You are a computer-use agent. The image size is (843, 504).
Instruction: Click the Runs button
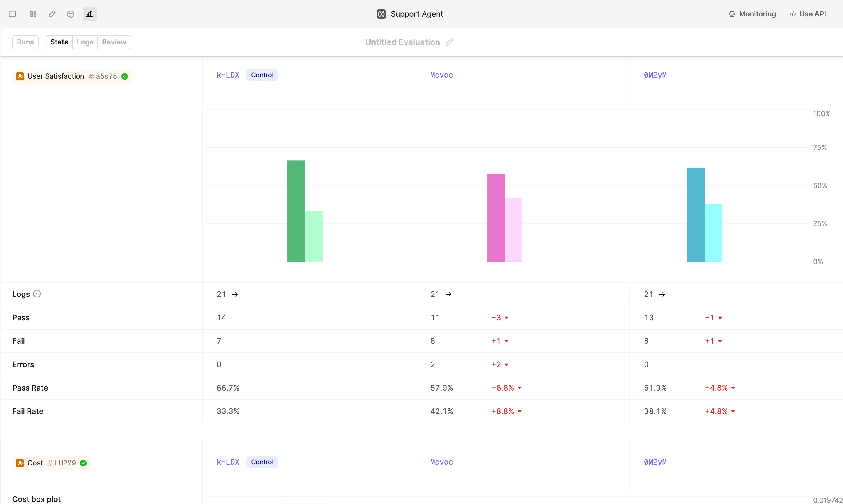(x=25, y=42)
